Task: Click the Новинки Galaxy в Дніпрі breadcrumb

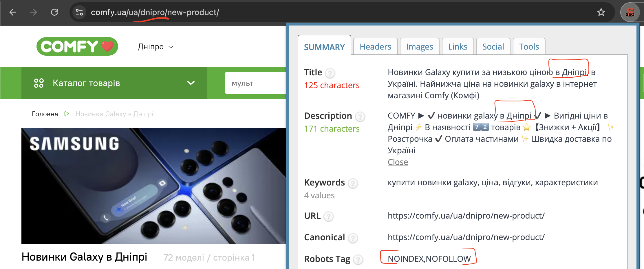Action: click(114, 114)
